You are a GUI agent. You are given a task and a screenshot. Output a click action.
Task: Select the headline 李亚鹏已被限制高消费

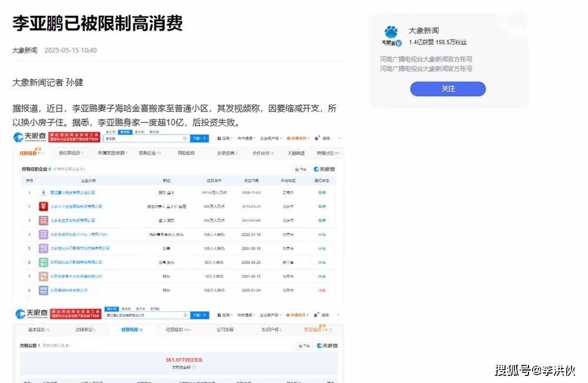click(97, 23)
